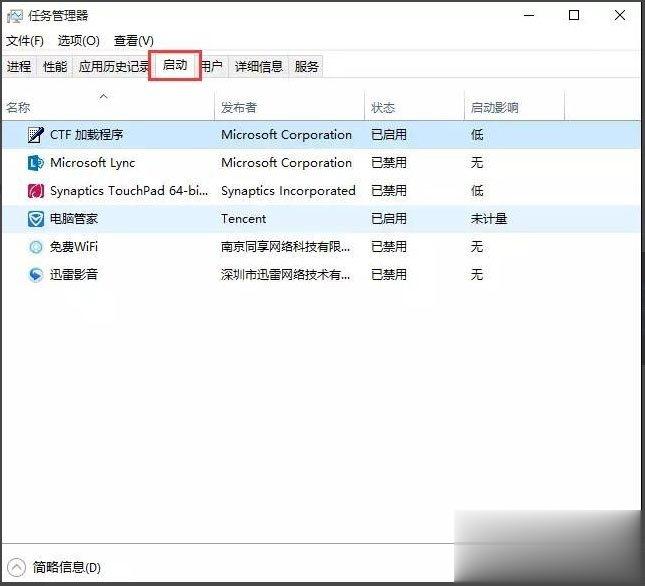Click the 简略信息(D) link

[67, 567]
